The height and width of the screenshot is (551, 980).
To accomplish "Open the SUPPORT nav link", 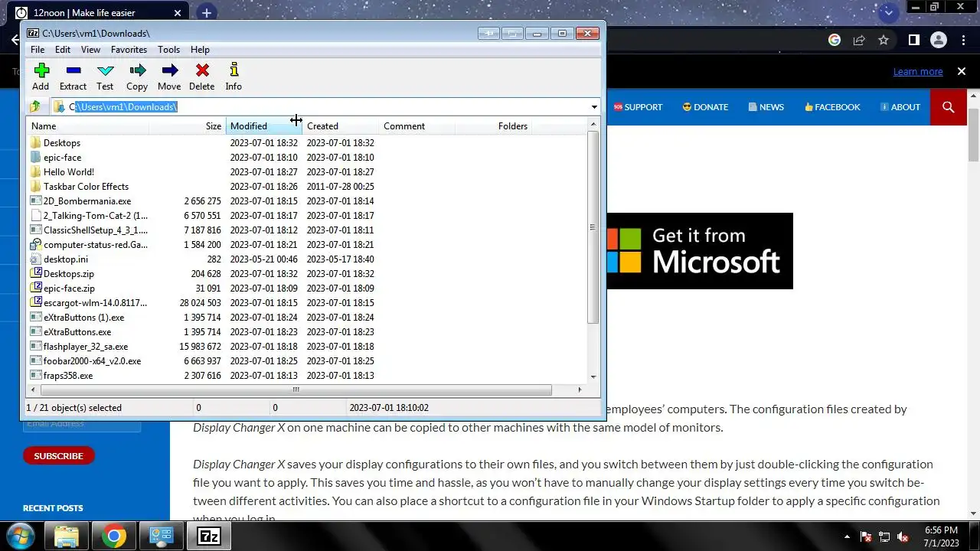I will point(638,107).
